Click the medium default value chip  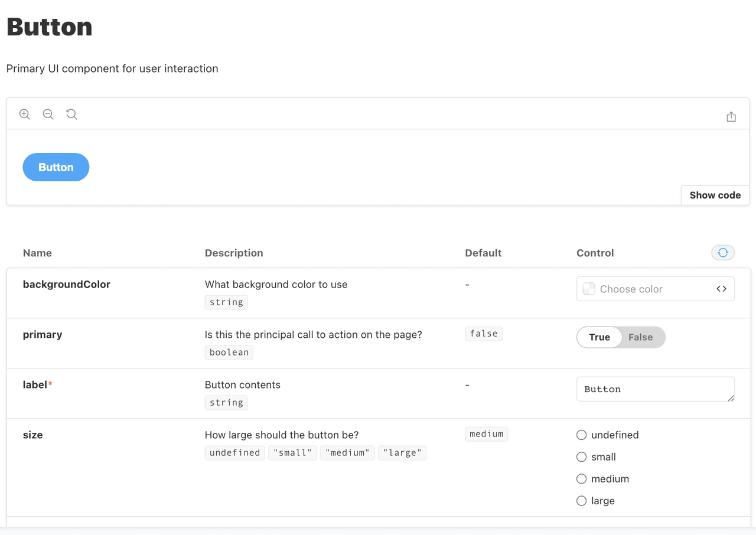[x=486, y=434]
